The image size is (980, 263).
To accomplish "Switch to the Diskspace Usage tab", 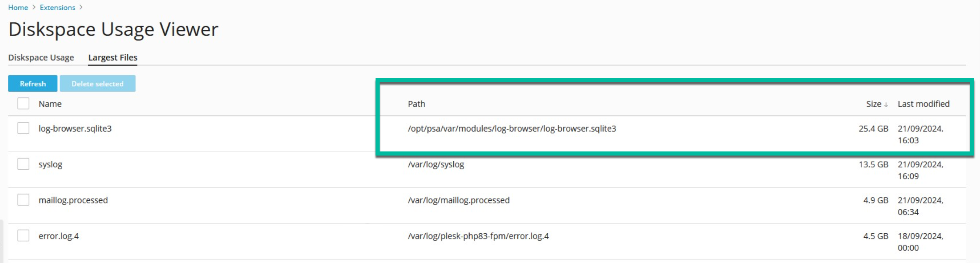I will (41, 57).
